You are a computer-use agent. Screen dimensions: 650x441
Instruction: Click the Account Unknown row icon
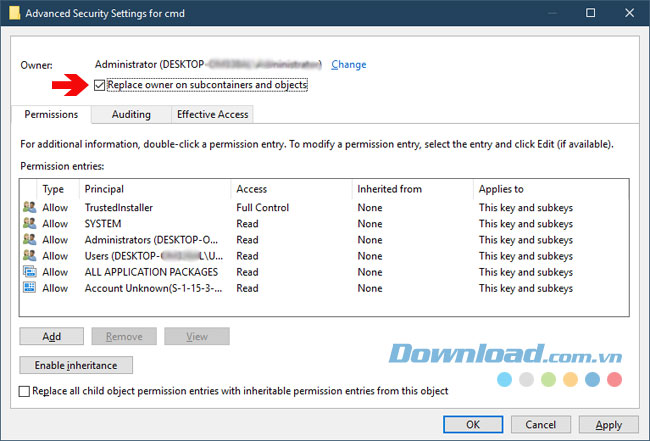click(x=29, y=288)
